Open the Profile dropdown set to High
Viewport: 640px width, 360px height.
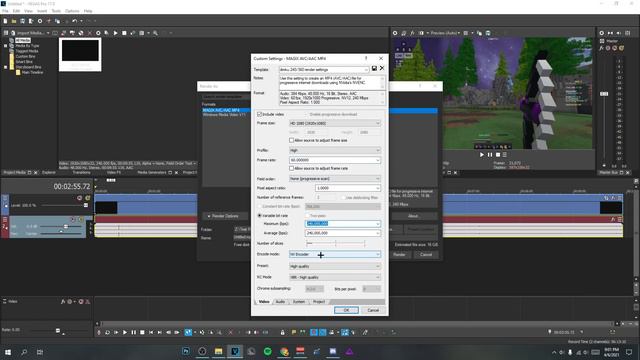tap(335, 151)
